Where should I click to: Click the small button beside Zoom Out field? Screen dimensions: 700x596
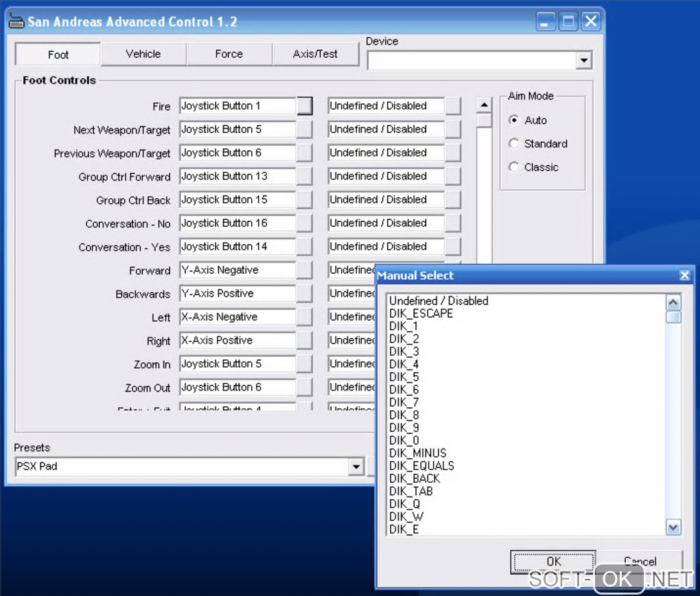coord(305,388)
